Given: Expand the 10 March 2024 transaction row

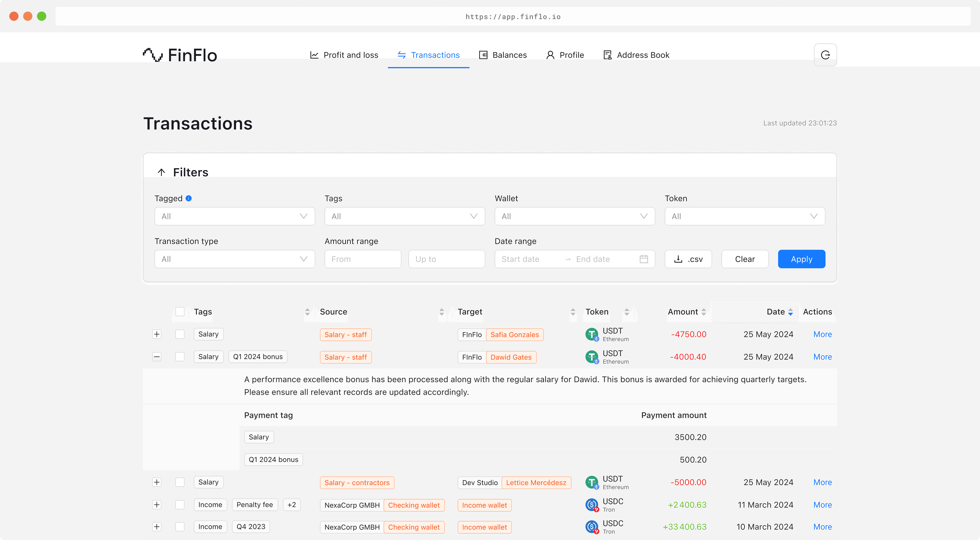Looking at the screenshot, I should tap(157, 527).
